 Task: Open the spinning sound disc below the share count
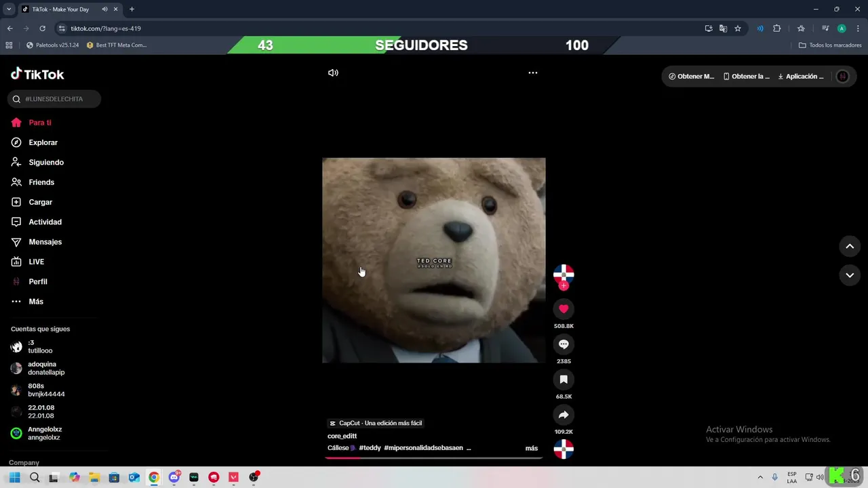pos(564,449)
